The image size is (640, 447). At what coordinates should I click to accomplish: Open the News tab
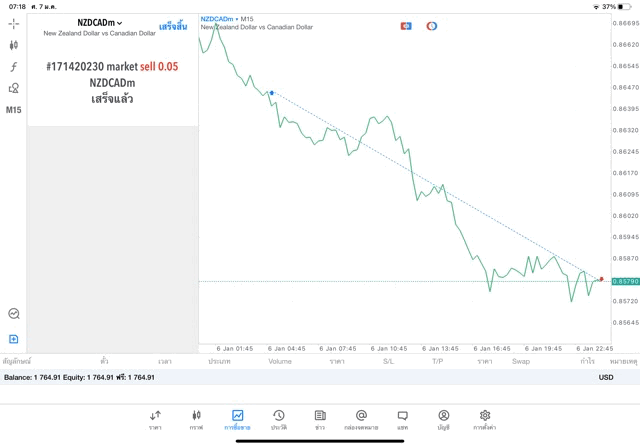pos(319,419)
